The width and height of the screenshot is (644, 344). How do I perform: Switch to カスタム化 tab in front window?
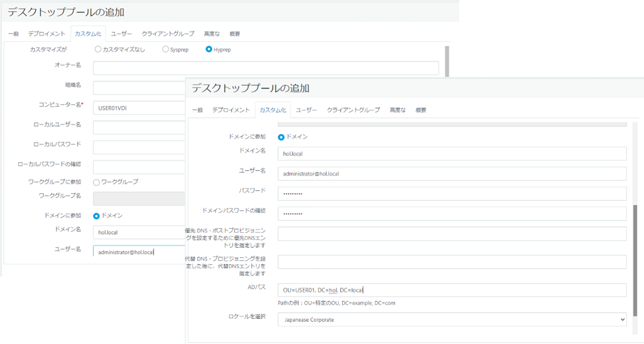[273, 110]
